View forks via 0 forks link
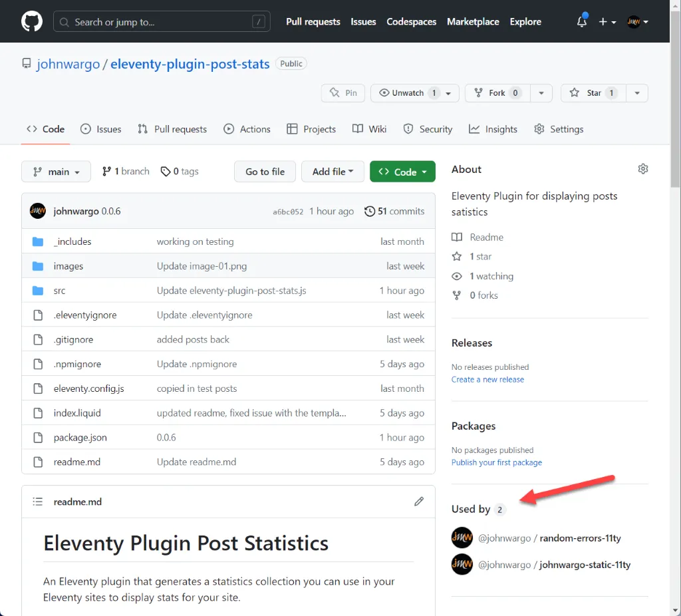The height and width of the screenshot is (616, 681). click(475, 295)
